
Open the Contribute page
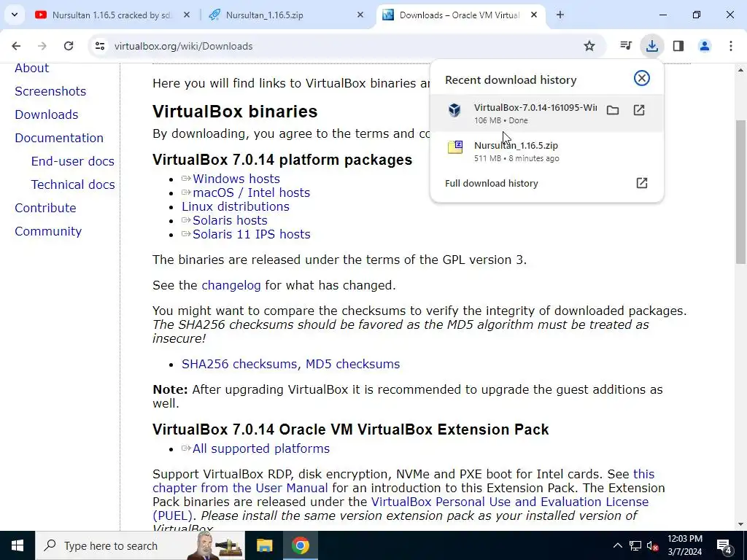click(x=45, y=208)
